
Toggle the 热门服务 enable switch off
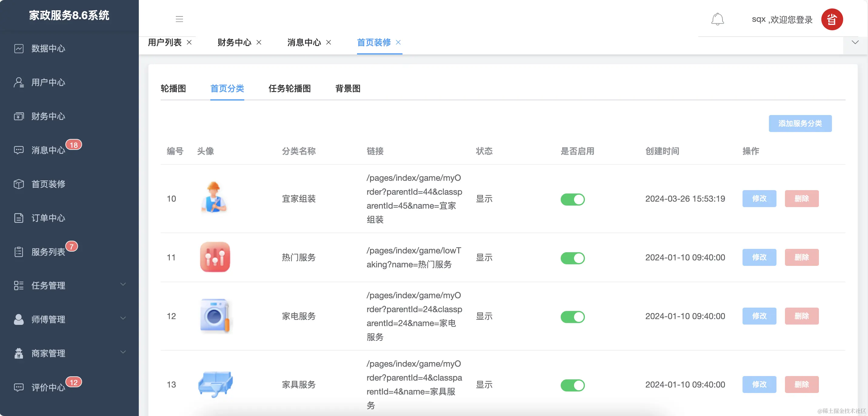point(573,258)
